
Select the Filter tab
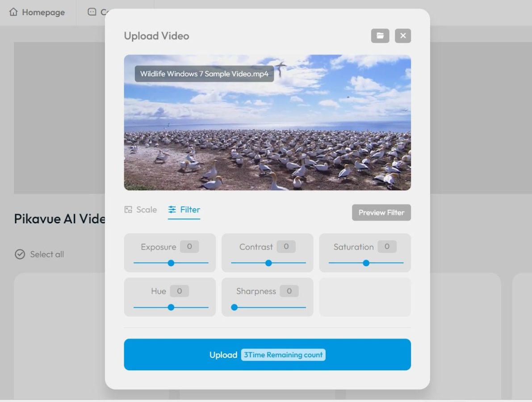pos(184,209)
